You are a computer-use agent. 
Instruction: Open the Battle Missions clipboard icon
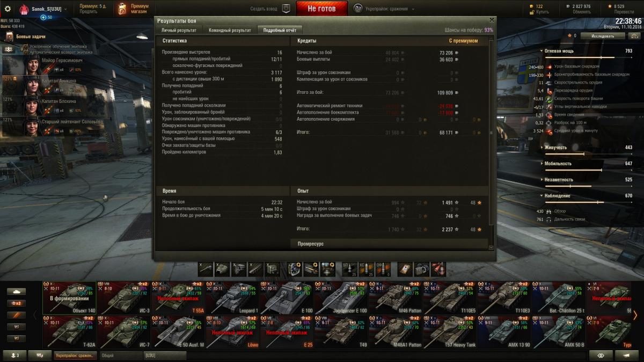pos(9,36)
